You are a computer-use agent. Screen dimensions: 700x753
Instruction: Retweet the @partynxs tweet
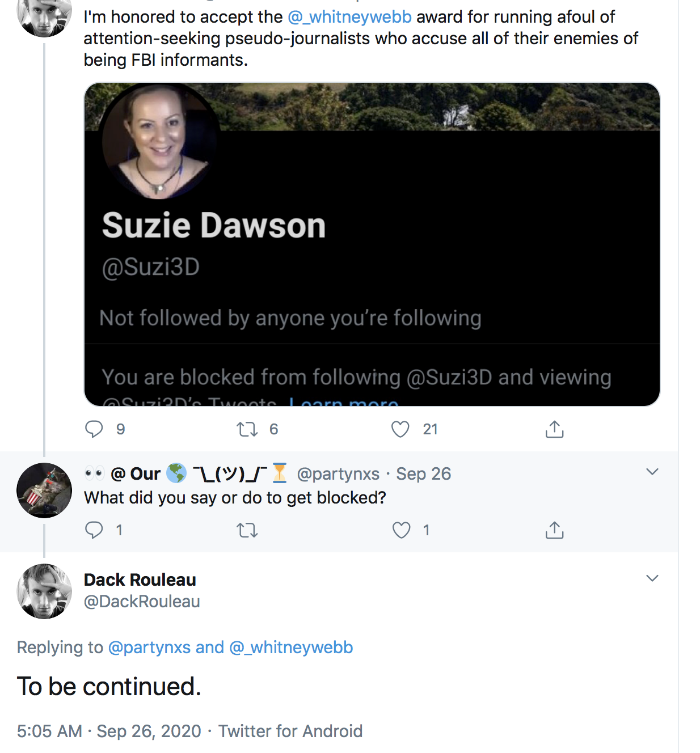tap(247, 530)
